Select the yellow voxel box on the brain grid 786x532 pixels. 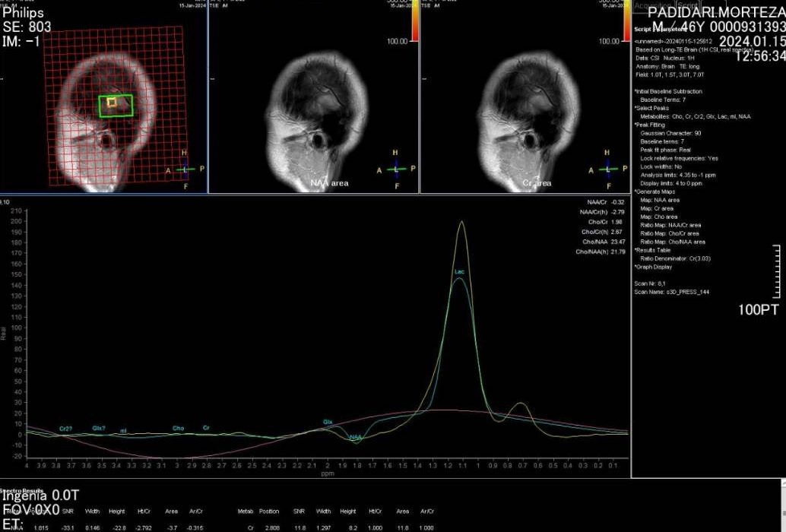[x=112, y=102]
